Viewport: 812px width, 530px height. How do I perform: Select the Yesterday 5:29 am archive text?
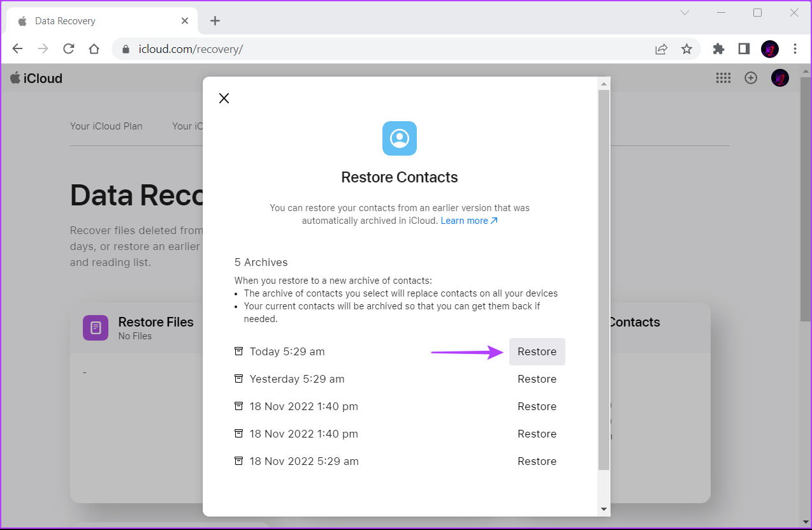tap(297, 379)
